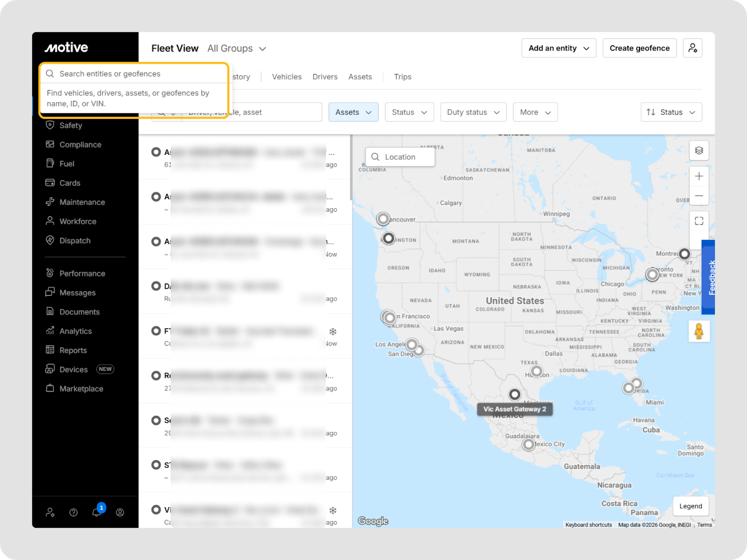This screenshot has width=747, height=560.
Task: Switch to the Trips tab
Action: click(x=402, y=77)
